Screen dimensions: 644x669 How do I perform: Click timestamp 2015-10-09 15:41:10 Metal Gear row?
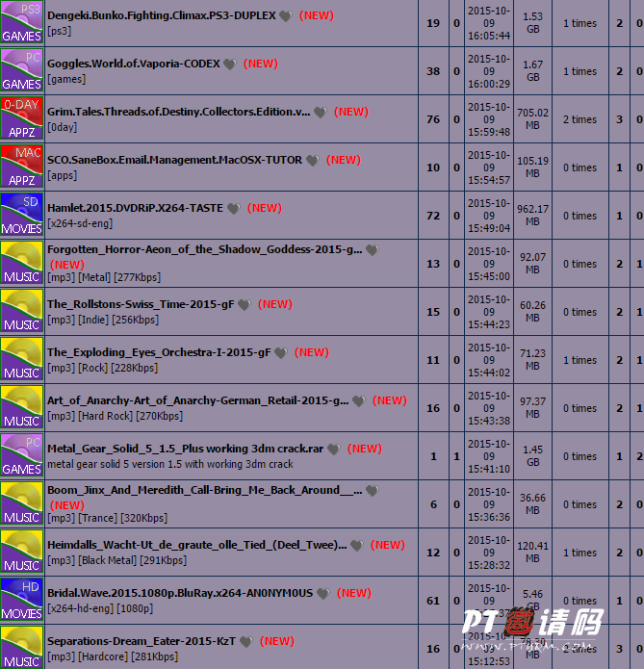point(489,456)
